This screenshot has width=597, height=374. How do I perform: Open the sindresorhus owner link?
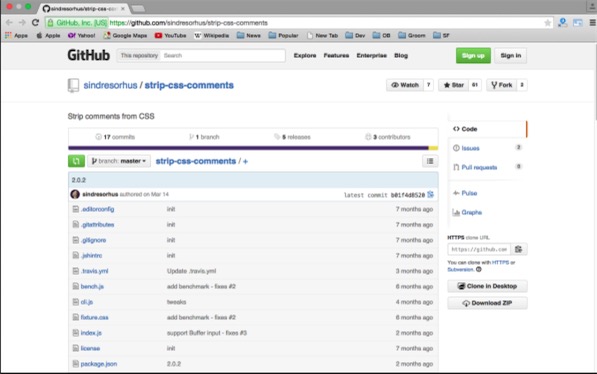pyautogui.click(x=110, y=85)
